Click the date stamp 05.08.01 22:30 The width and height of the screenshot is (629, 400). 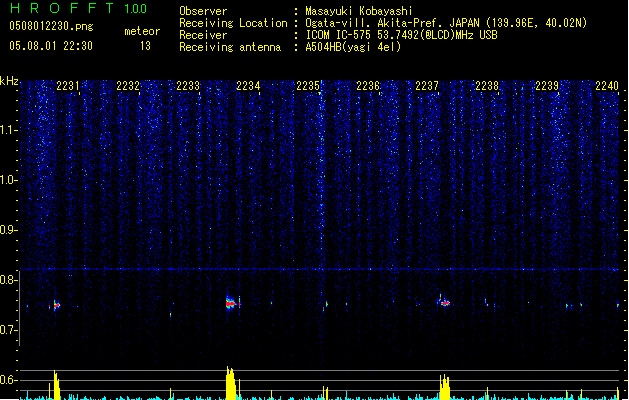tap(51, 46)
